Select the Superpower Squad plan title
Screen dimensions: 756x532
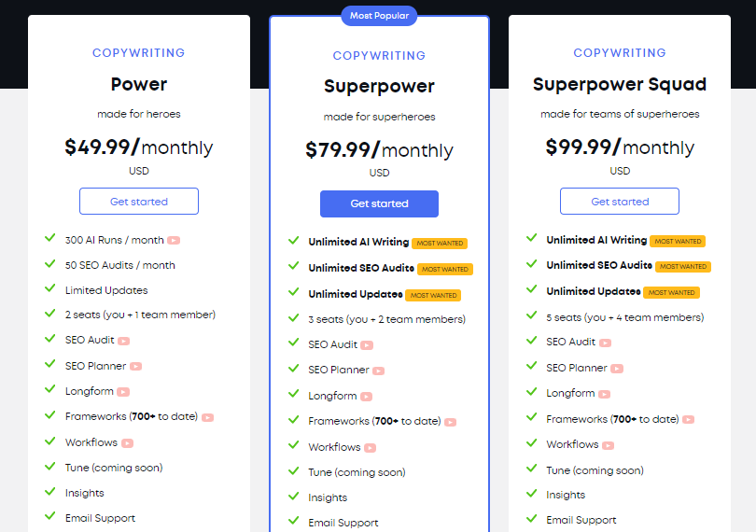coord(620,84)
